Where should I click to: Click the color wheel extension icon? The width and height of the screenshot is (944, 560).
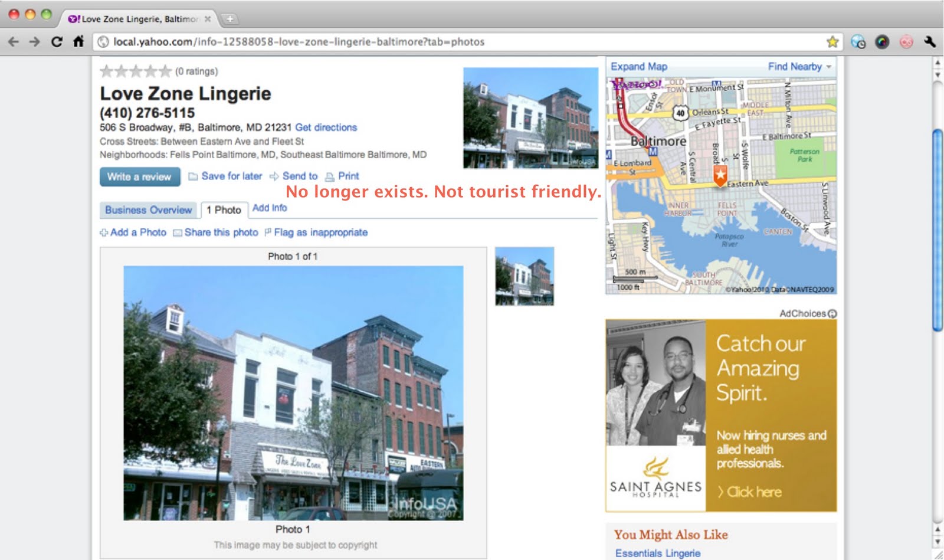[x=882, y=42]
